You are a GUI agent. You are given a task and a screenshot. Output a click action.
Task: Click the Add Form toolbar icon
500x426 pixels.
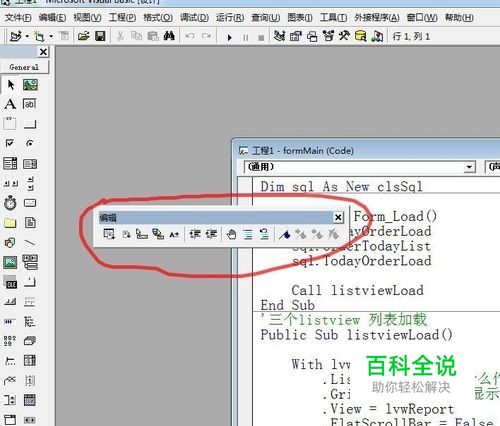[x=40, y=36]
